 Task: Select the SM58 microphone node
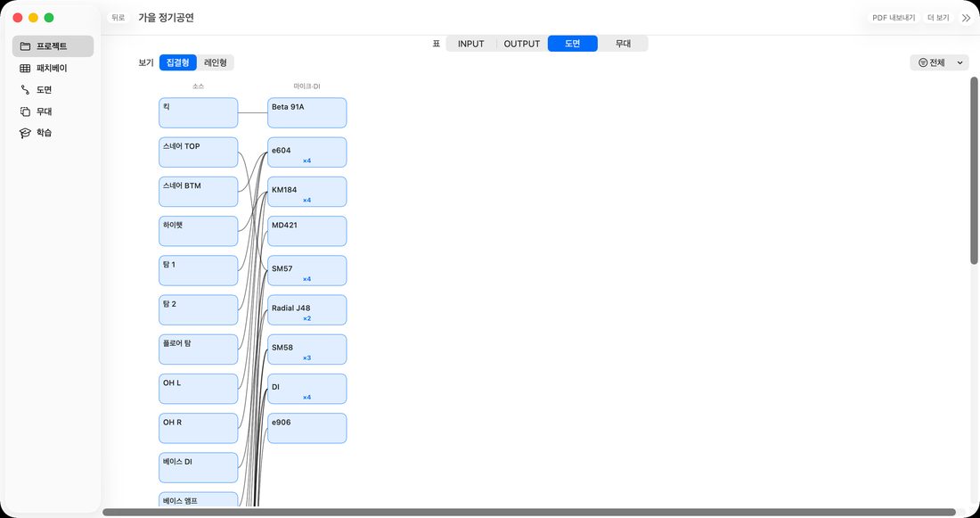click(306, 349)
